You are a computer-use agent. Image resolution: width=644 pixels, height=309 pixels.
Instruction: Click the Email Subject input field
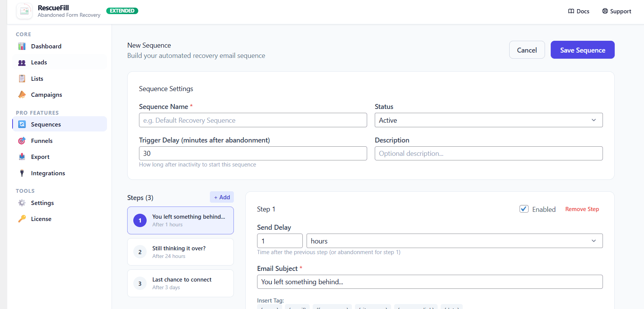430,282
